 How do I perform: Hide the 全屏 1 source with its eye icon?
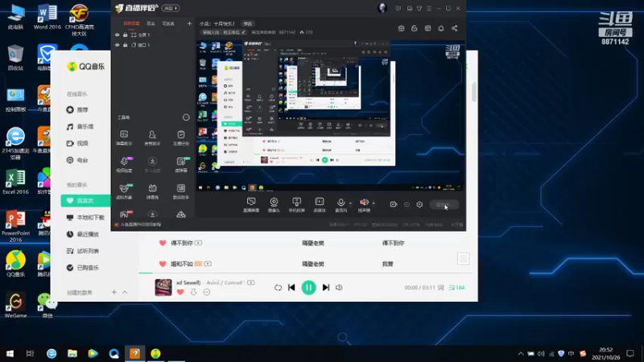click(x=117, y=35)
